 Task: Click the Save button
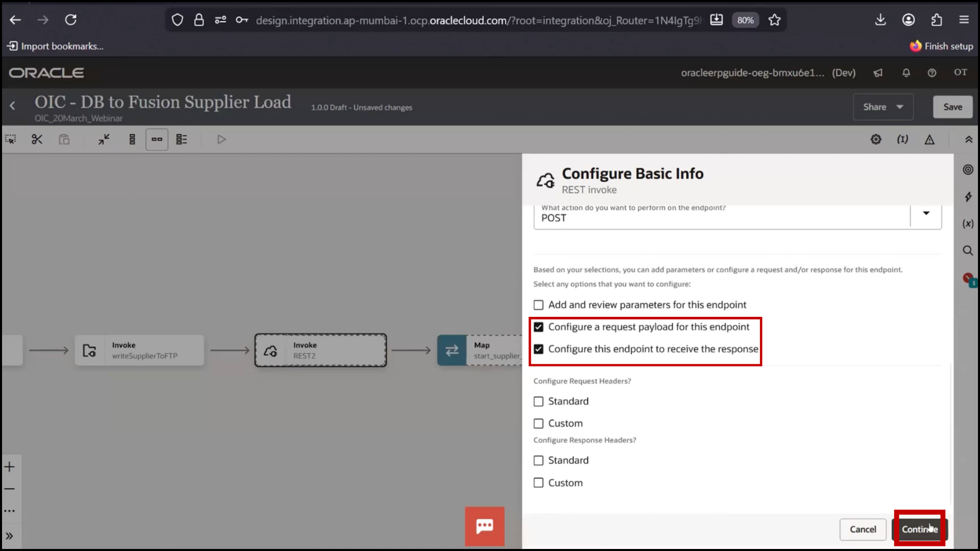tap(952, 107)
